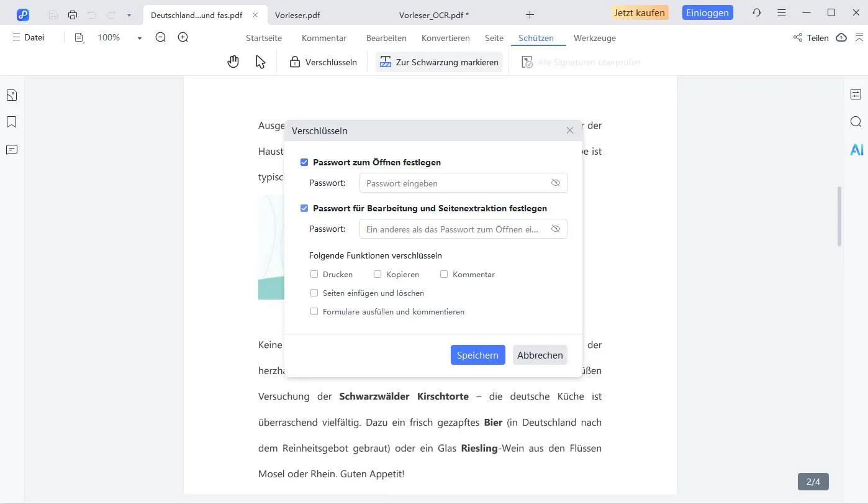Screen dimensions: 868x504
Task: Open the bookmarks panel in left sidebar
Action: pyautogui.click(x=12, y=122)
